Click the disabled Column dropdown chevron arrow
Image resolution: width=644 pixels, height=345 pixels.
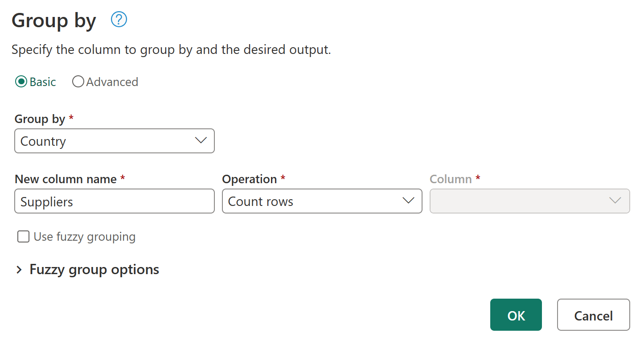616,201
